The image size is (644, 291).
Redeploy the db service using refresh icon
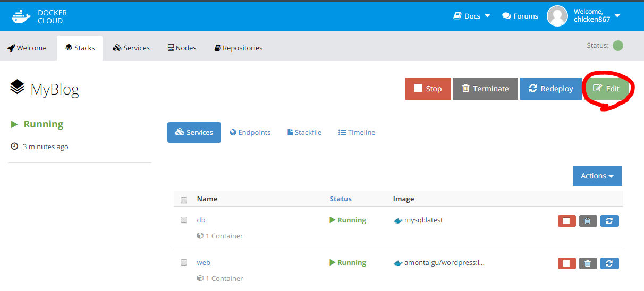[609, 221]
